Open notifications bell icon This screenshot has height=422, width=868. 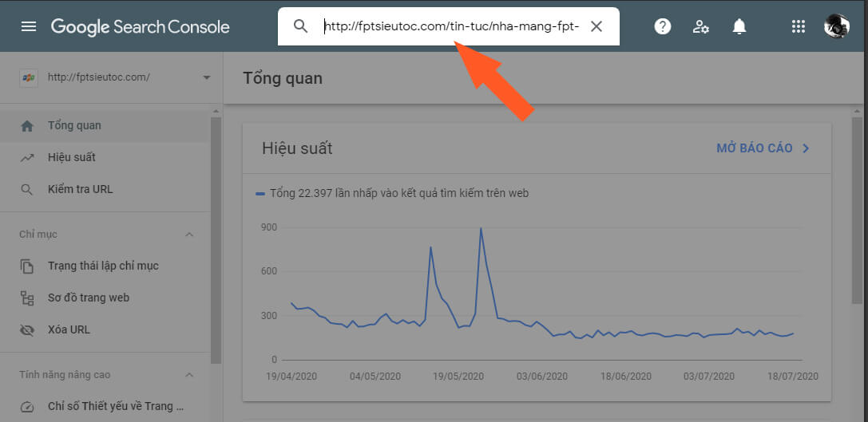tap(739, 26)
